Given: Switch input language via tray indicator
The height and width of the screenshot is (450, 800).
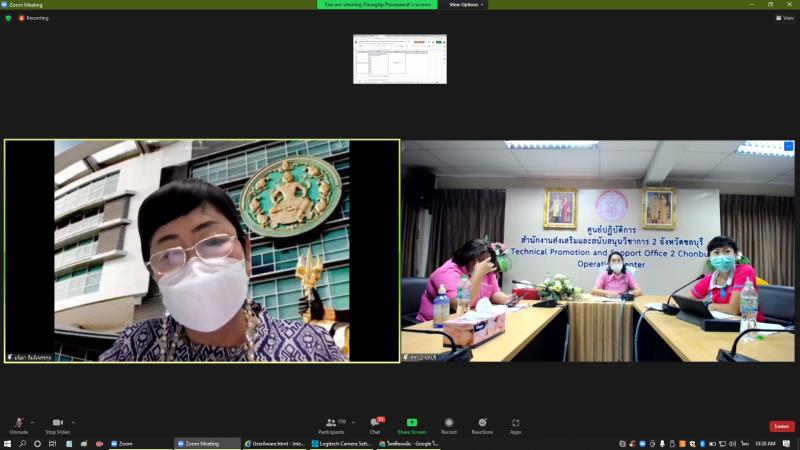Looking at the screenshot, I should 745,444.
